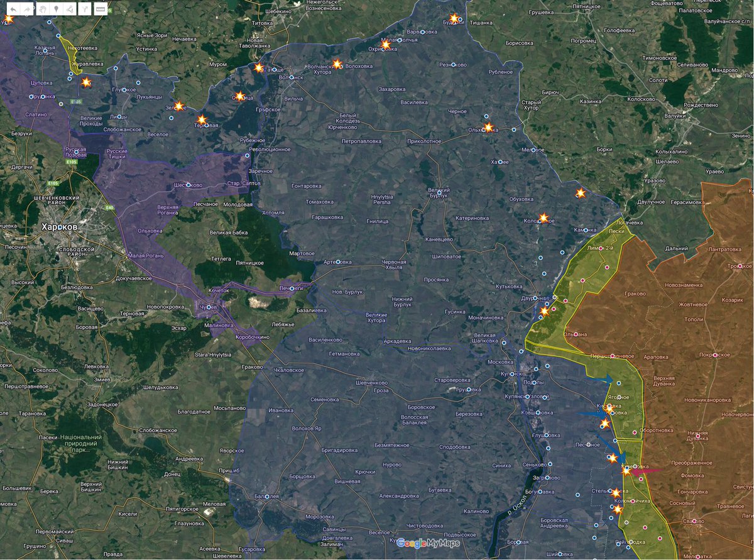Click explosion marker at Волчанские Хутора
The image size is (754, 560).
[x=337, y=64]
